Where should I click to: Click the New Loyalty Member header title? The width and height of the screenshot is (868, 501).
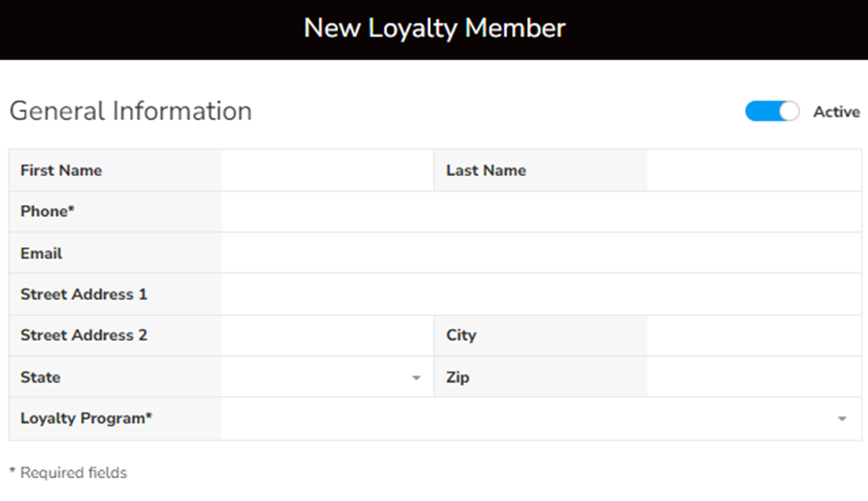(x=434, y=28)
